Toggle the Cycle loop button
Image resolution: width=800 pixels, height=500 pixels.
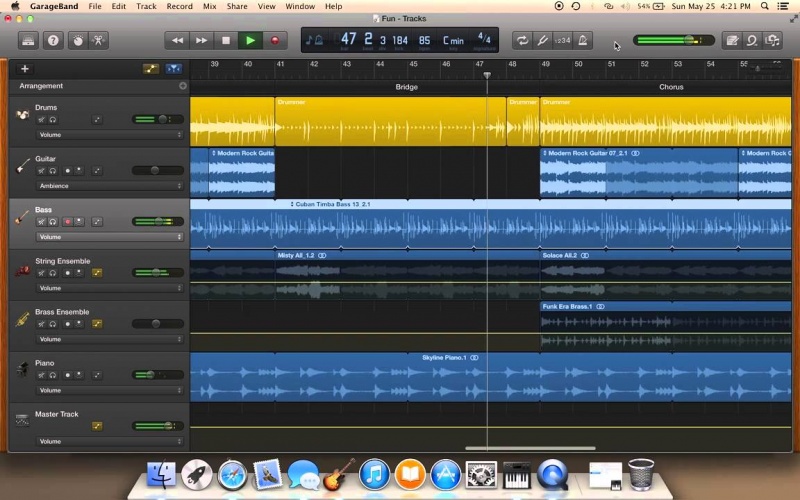click(521, 41)
